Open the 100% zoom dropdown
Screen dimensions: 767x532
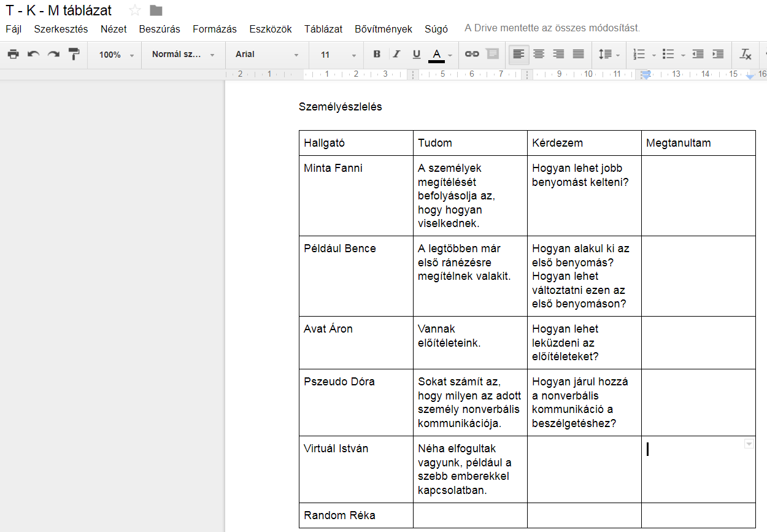coord(117,55)
